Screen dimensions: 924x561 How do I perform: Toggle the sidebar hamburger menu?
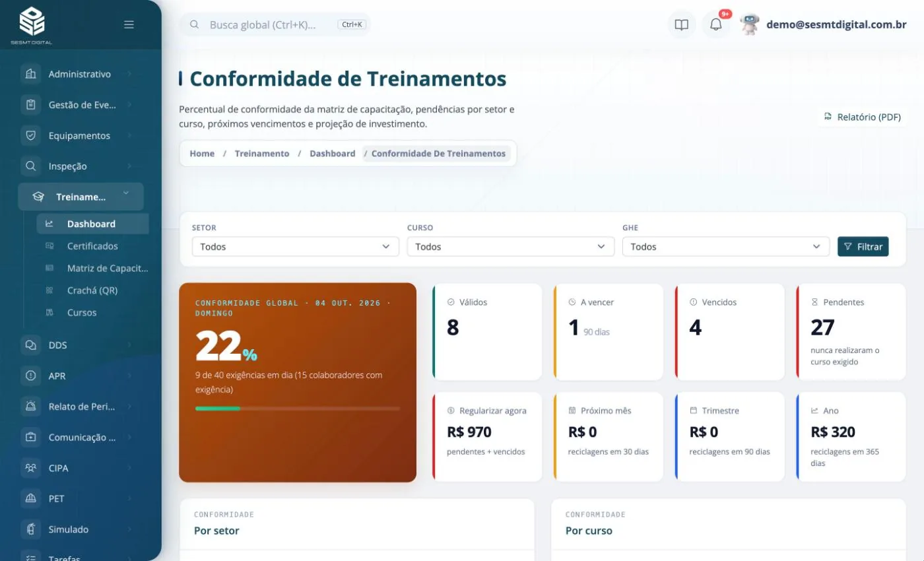pos(129,24)
